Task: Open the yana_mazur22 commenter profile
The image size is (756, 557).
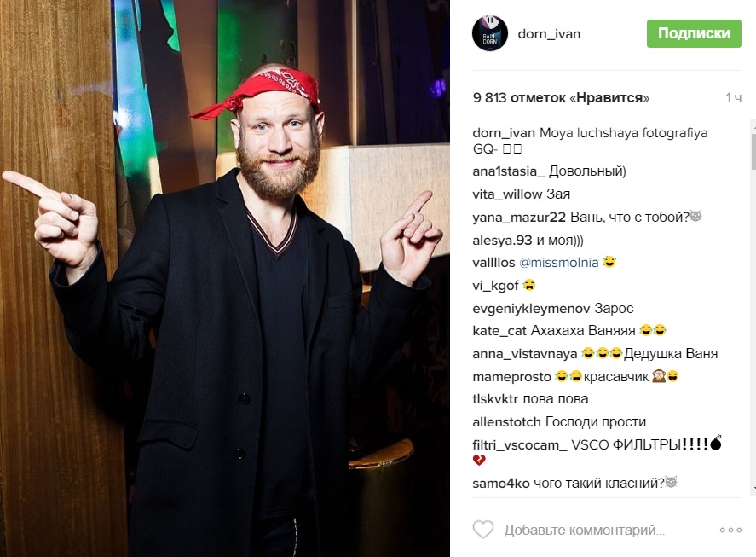Action: (x=519, y=218)
